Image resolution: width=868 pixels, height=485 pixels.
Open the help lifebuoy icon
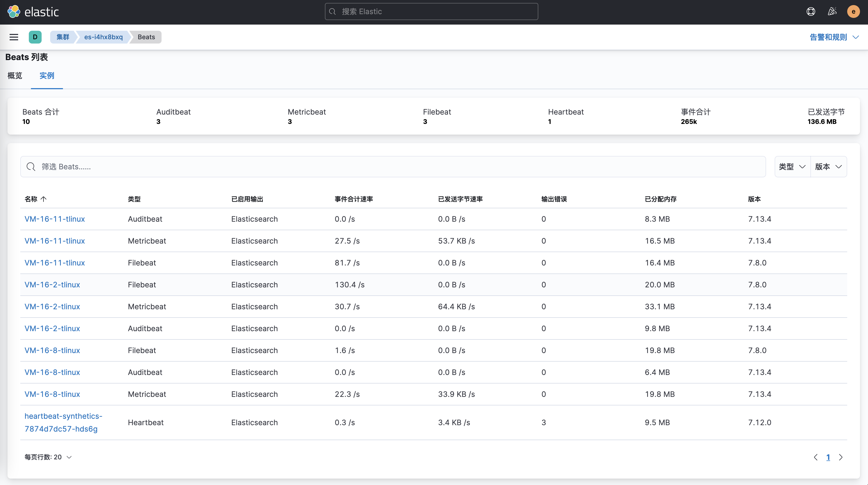(811, 12)
